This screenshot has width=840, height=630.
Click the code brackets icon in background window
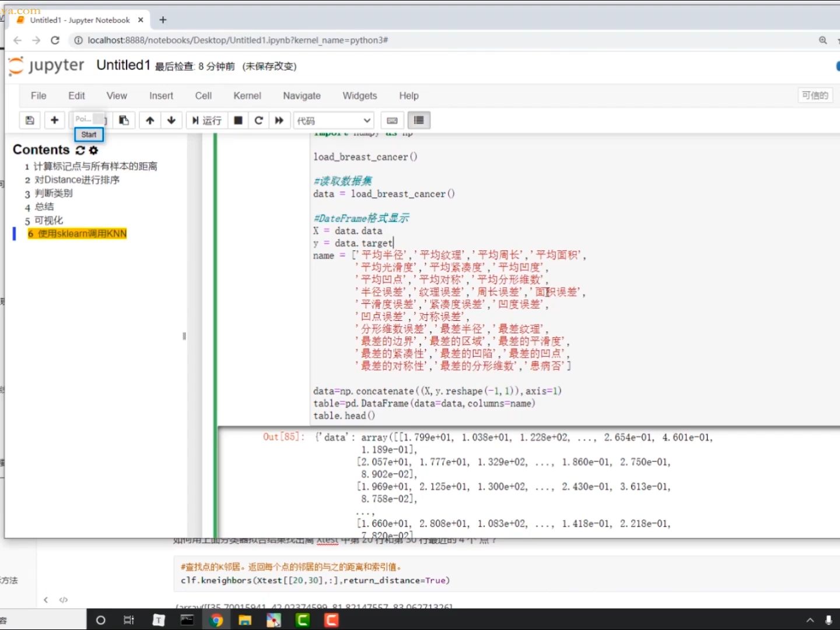tap(64, 600)
